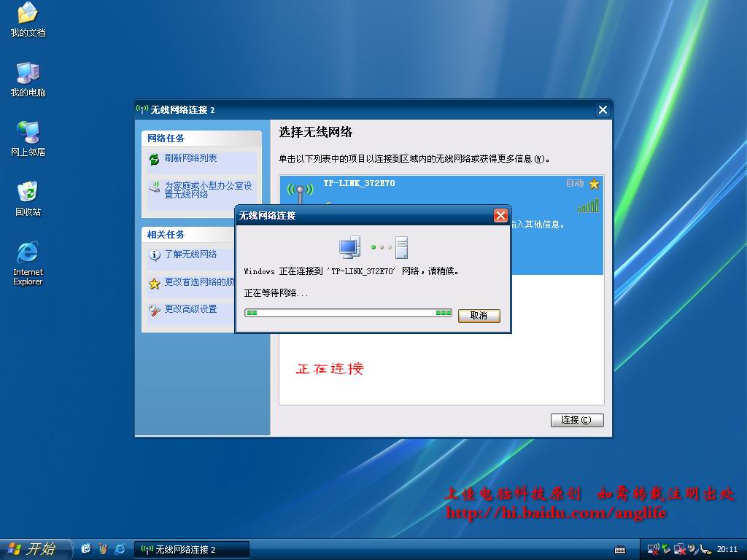
Task: Click the 连接(C) button
Action: (x=577, y=420)
